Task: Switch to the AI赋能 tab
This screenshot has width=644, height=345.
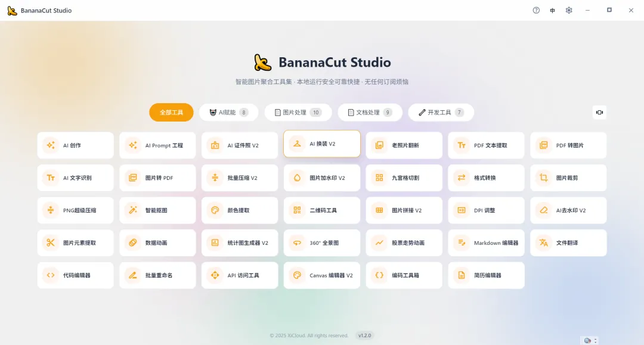Action: coord(229,113)
